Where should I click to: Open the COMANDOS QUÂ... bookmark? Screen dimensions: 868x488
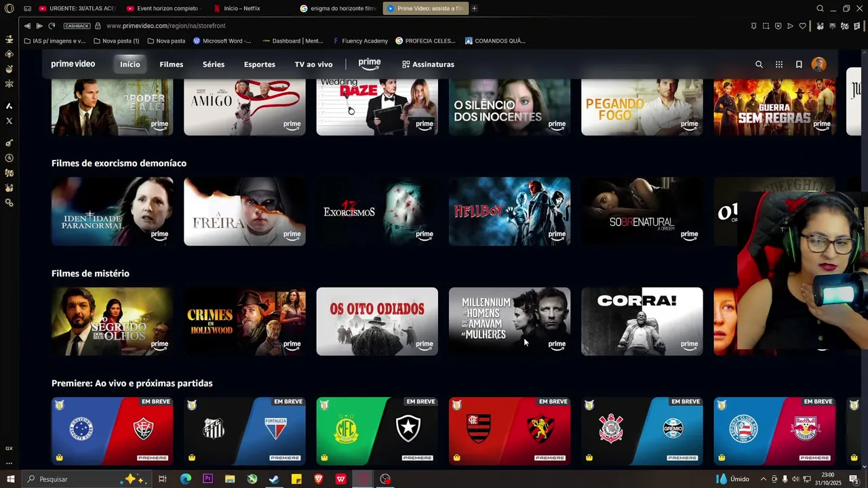pos(495,41)
